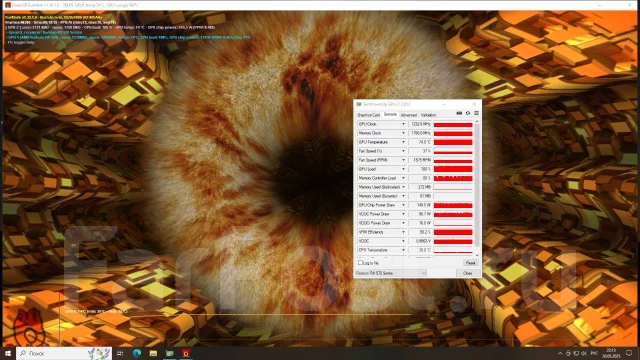
Task: Click the GPU Chip Power Draw value
Action: [x=420, y=205]
